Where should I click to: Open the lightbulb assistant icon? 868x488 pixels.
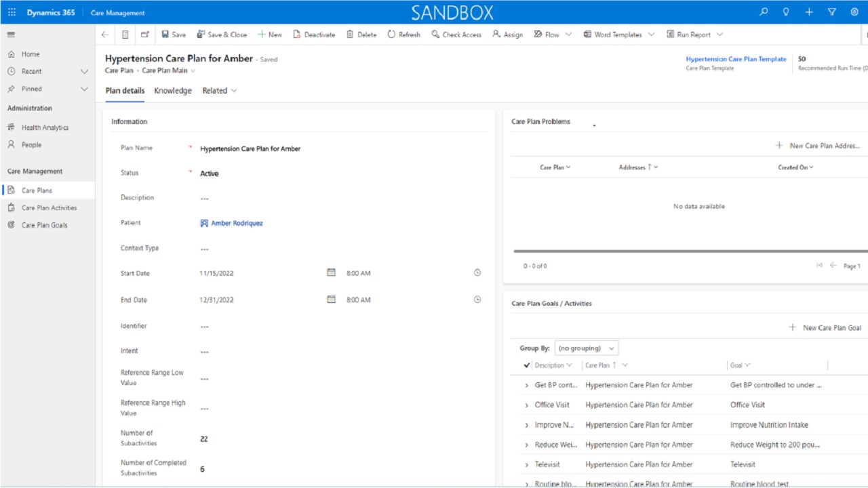pos(786,12)
